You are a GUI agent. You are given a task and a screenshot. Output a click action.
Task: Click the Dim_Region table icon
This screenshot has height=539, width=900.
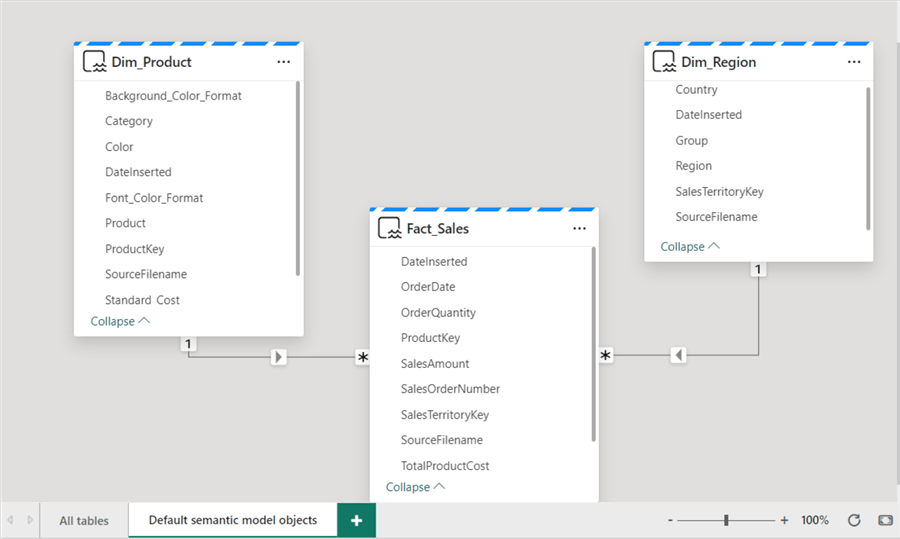tap(664, 62)
